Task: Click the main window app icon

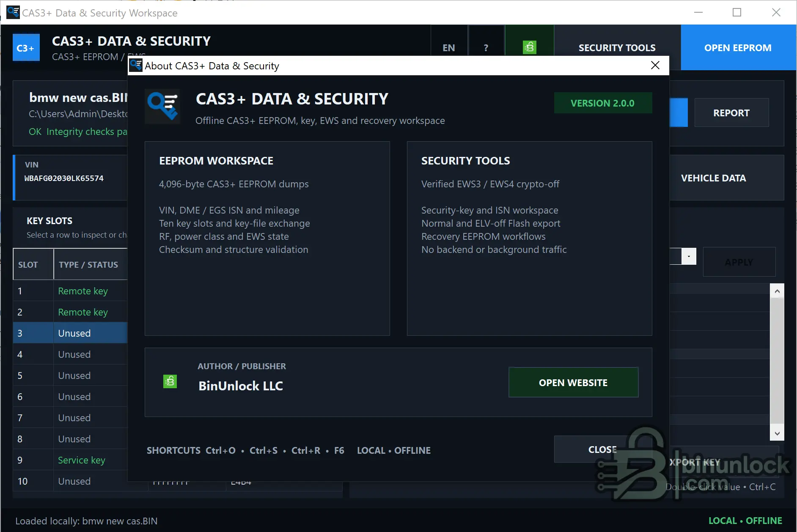Action: (13, 12)
